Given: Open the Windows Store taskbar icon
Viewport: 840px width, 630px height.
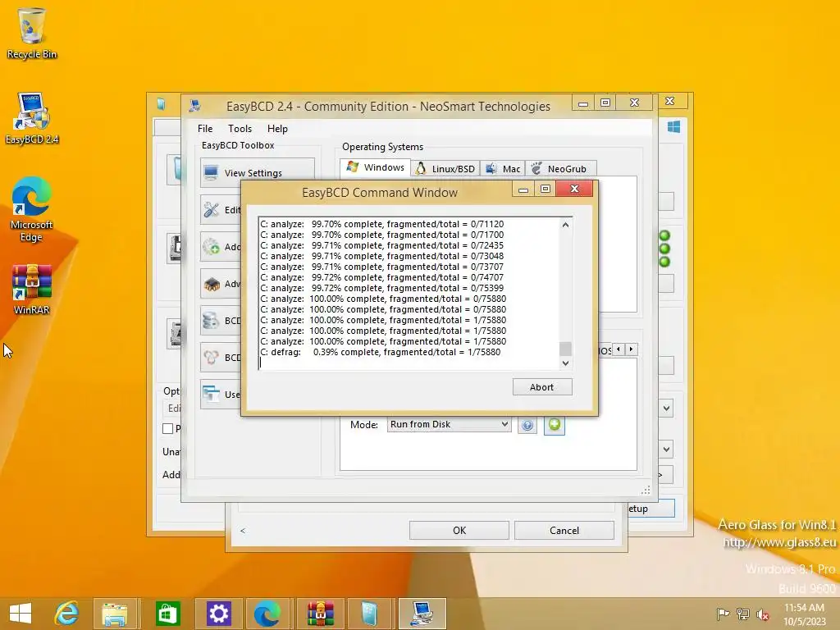Looking at the screenshot, I should [167, 614].
